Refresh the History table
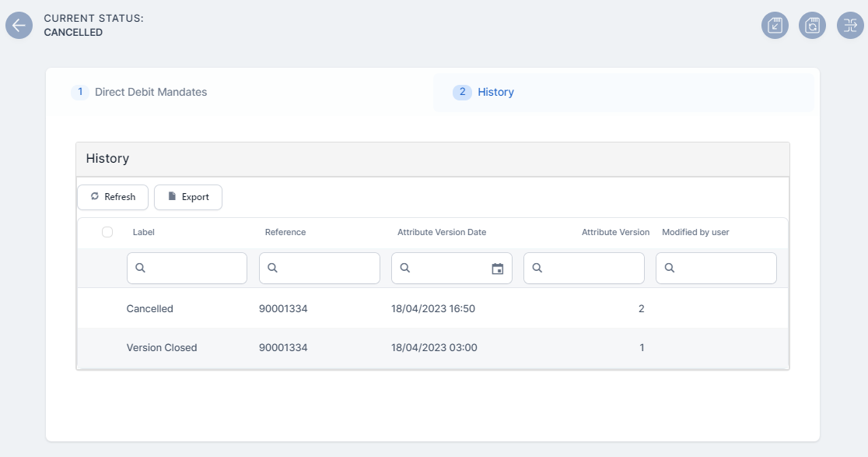 click(x=113, y=197)
